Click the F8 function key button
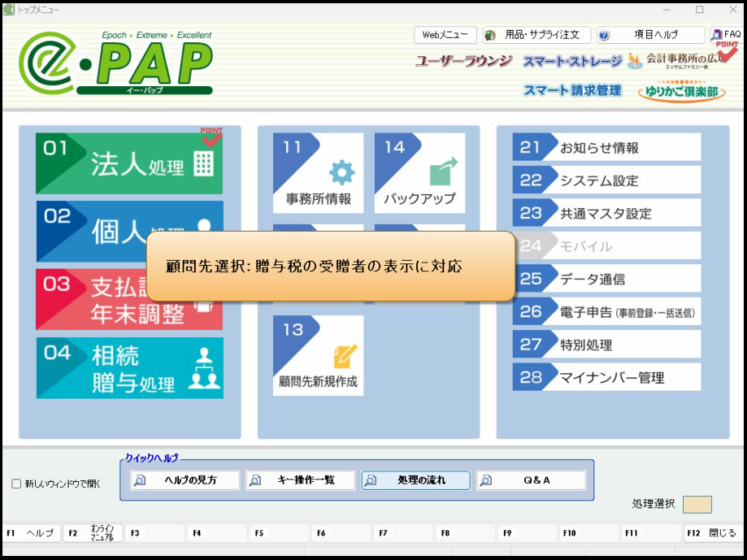The width and height of the screenshot is (747, 560). coord(466,533)
